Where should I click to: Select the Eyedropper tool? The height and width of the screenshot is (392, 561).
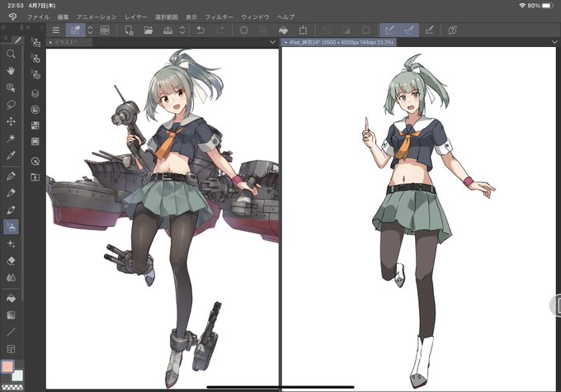[11, 155]
